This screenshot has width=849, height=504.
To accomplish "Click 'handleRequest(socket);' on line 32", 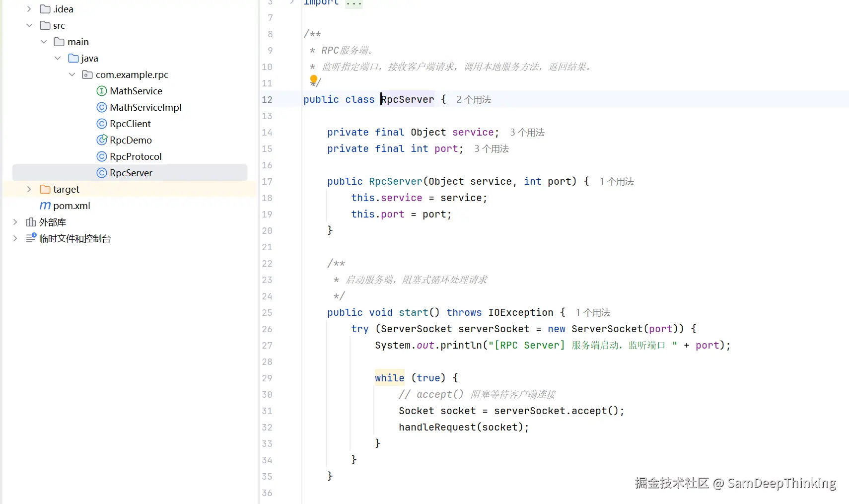I will coord(464,427).
